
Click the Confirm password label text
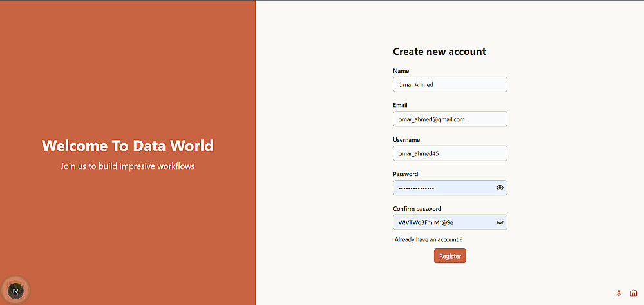[417, 209]
